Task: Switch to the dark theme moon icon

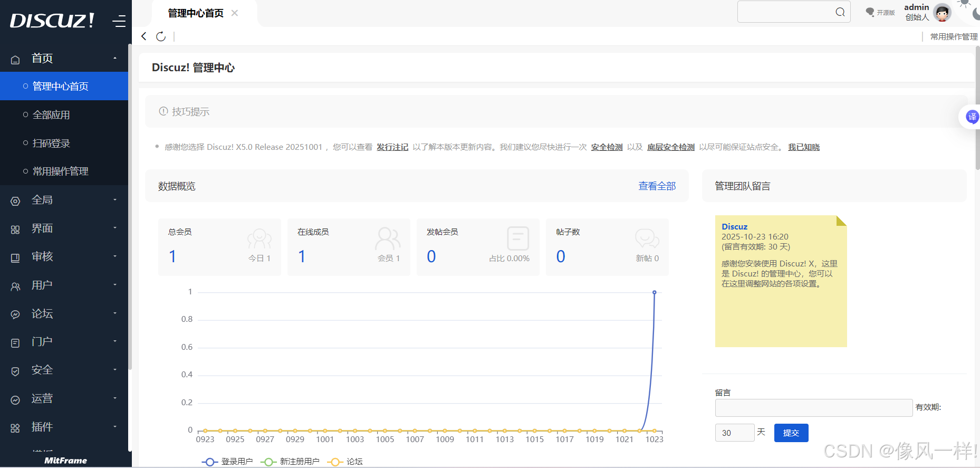Action: [x=976, y=14]
